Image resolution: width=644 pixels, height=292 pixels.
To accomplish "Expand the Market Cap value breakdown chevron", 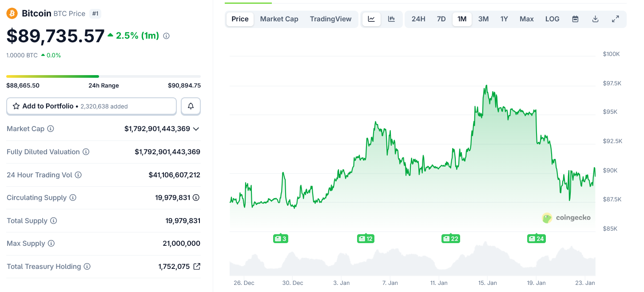I will (197, 129).
